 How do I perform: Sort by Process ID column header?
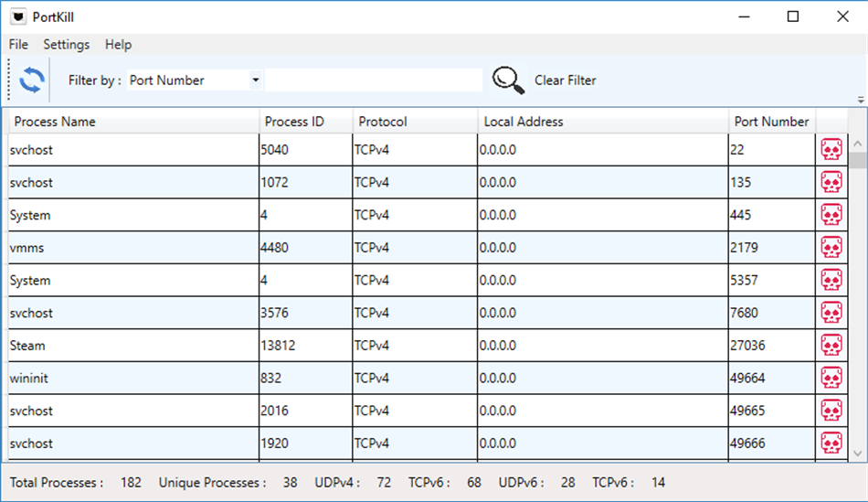(305, 122)
